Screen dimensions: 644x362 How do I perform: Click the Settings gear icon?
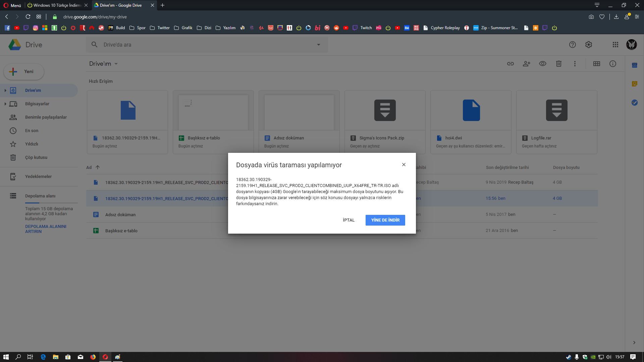589,45
